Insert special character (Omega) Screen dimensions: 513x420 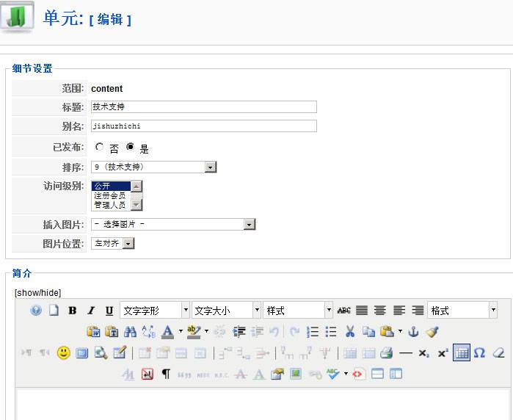point(480,353)
